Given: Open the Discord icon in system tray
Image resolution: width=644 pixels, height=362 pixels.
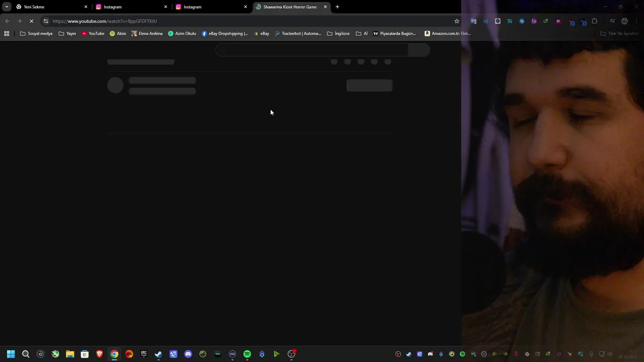Looking at the screenshot, I should (x=430, y=354).
